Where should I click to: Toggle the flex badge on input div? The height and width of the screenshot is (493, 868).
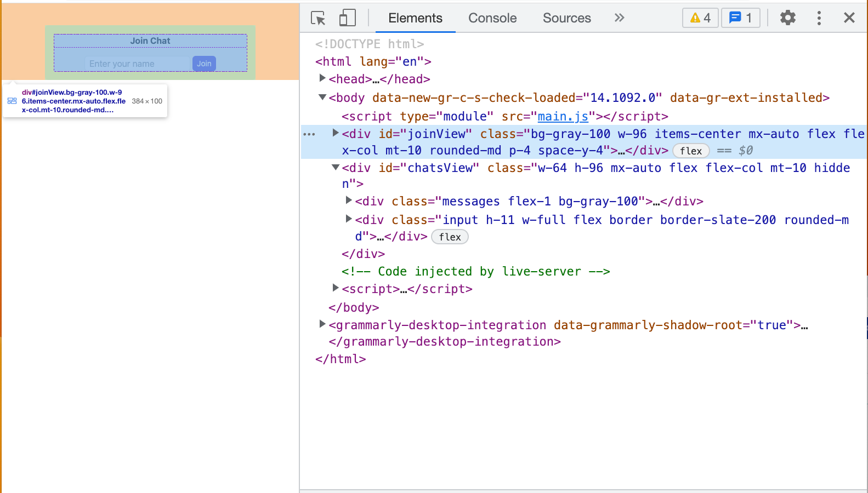450,237
